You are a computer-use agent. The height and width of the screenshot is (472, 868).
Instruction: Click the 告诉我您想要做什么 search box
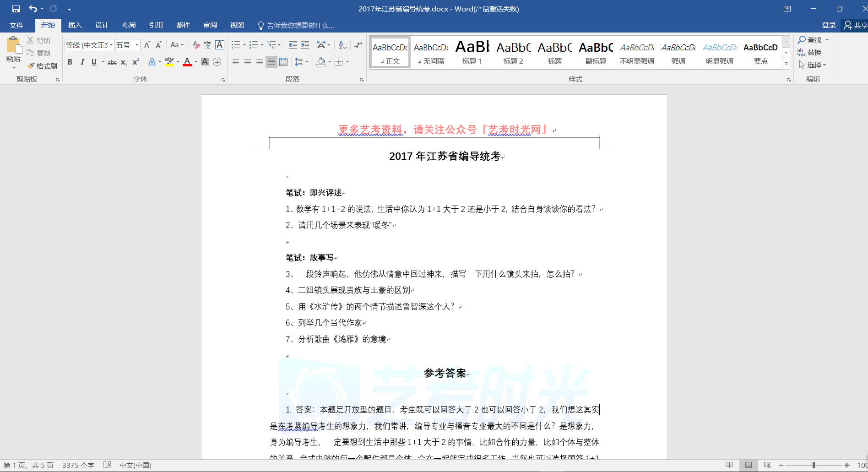click(x=300, y=25)
